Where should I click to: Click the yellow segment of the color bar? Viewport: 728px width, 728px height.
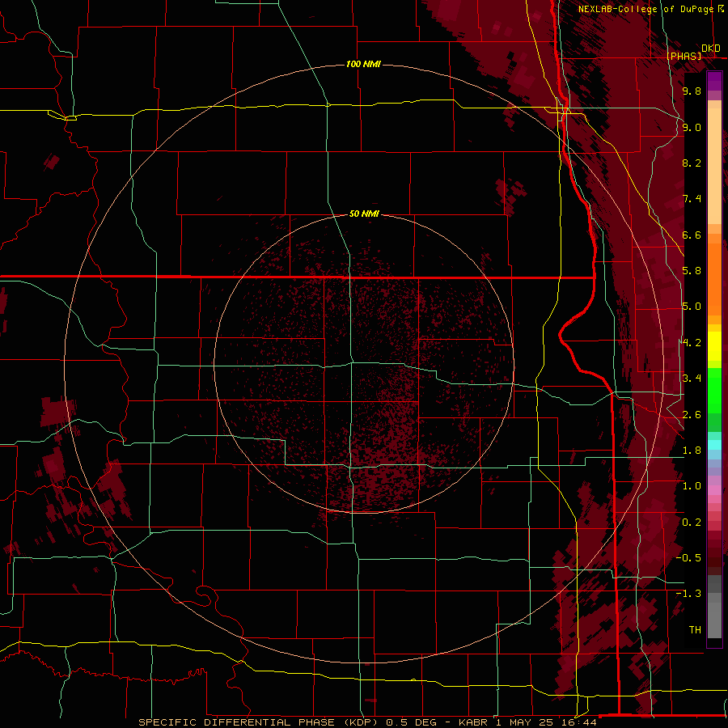tap(714, 346)
